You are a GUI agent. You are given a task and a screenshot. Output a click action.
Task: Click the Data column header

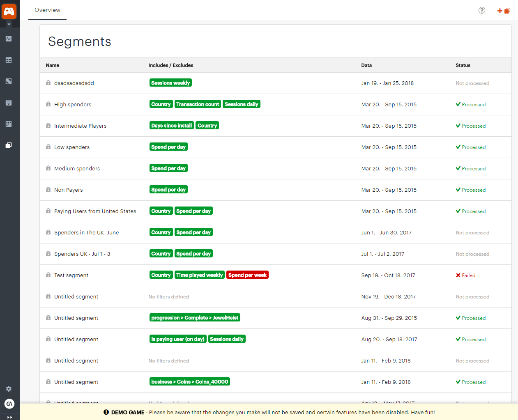click(366, 65)
